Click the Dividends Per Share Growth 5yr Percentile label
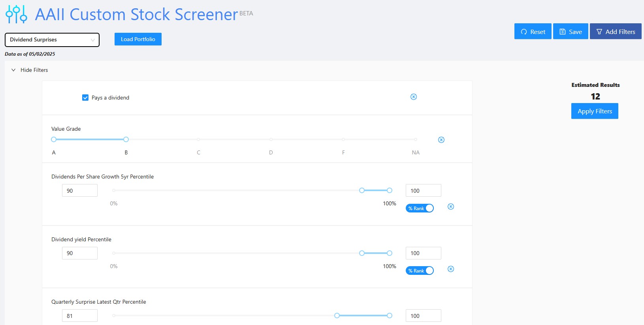This screenshot has height=325, width=644. tap(103, 177)
